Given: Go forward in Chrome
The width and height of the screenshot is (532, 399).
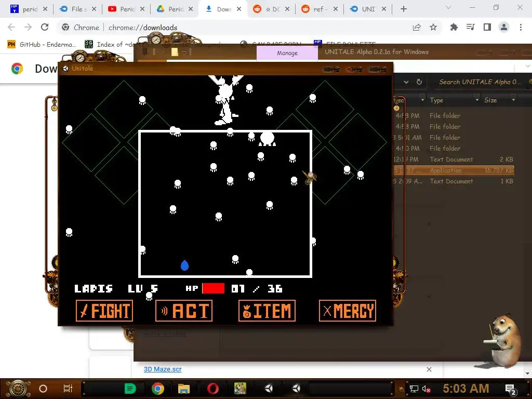Looking at the screenshot, I should pyautogui.click(x=28, y=27).
